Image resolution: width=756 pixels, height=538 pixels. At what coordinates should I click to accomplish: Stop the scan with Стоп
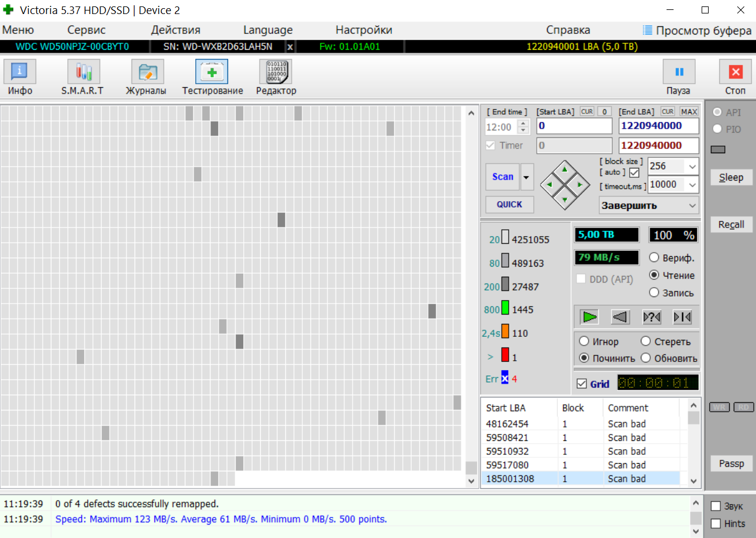click(736, 77)
